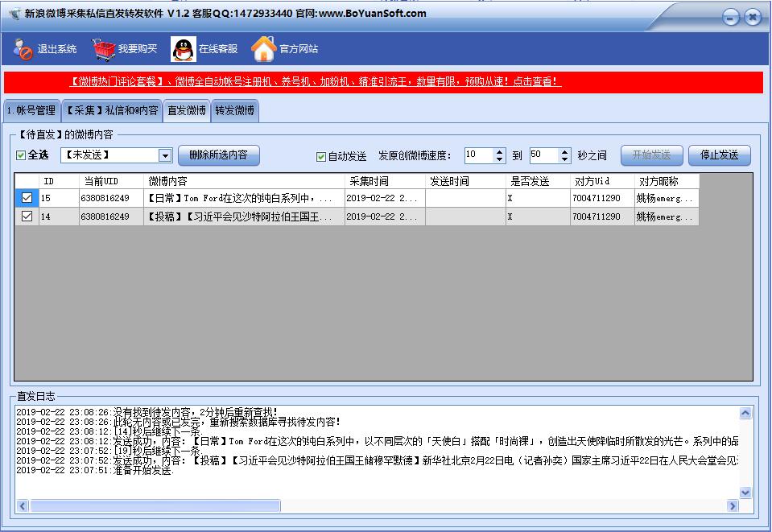Switch to the 1.帐号管理 tab
772x532 pixels.
pos(31,110)
